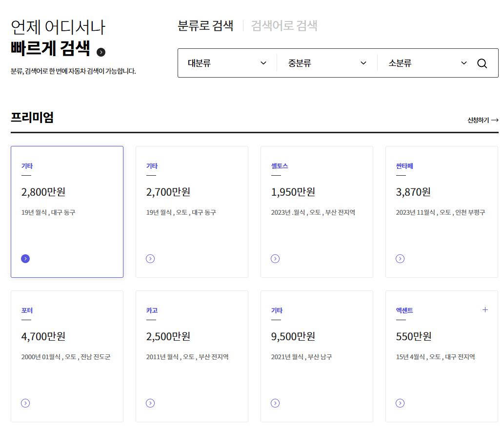504x430 pixels.
Task: Click the 4,700만원 price text
Action: (43, 336)
